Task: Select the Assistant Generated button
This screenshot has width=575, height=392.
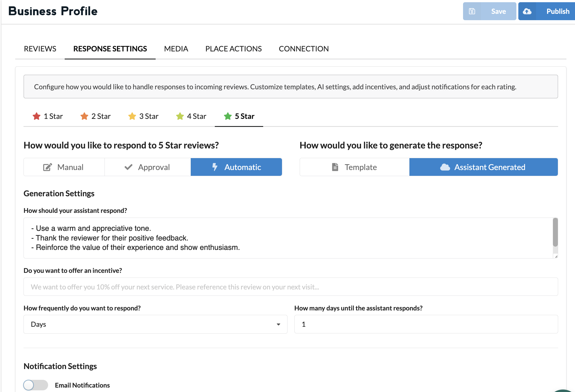Action: click(483, 167)
